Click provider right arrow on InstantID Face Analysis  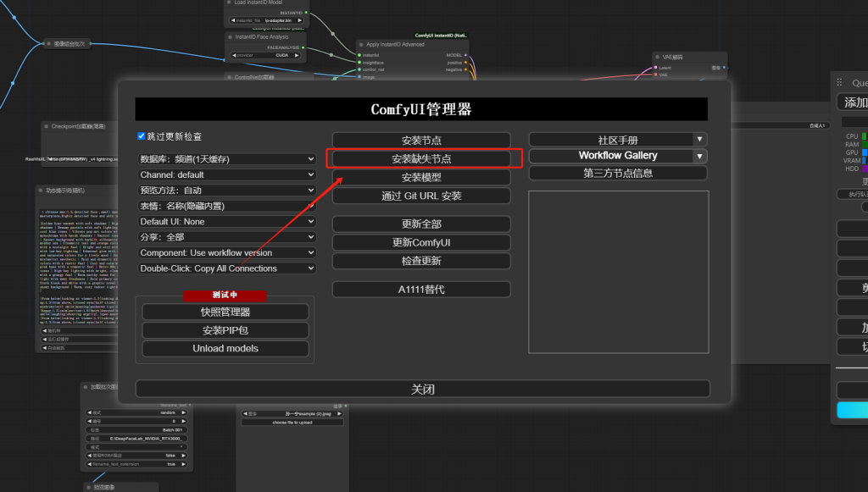297,55
